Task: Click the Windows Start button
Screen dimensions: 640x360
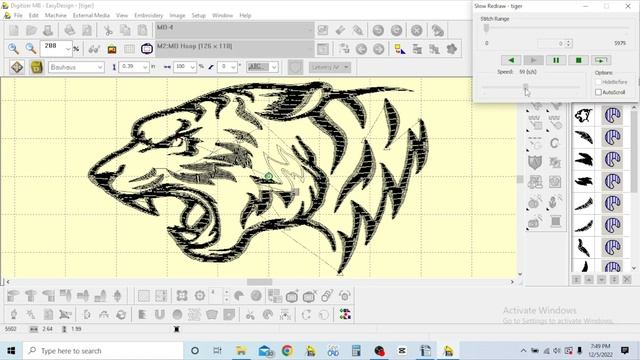Action: 11,351
